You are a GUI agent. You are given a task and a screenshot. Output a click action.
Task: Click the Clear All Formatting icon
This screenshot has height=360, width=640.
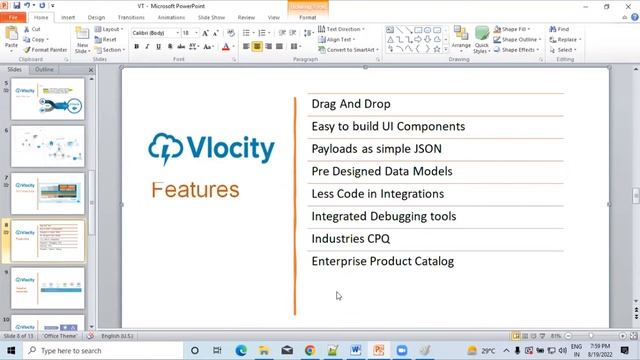[231, 33]
